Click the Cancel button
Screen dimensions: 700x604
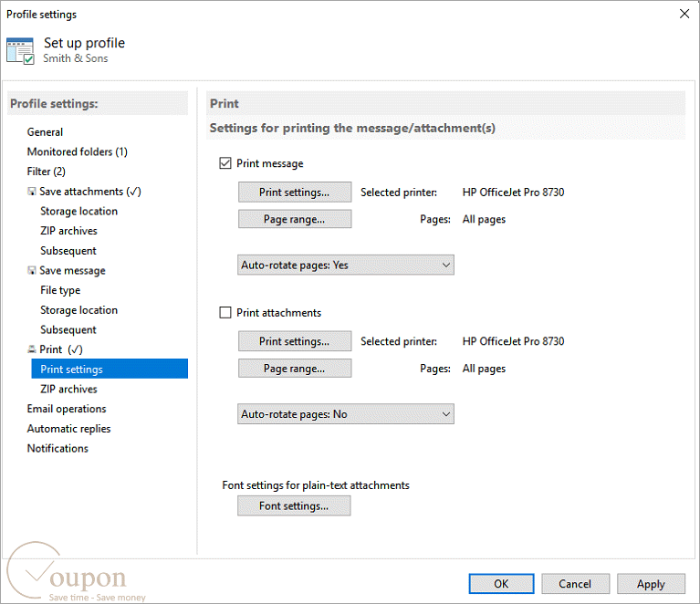575,584
